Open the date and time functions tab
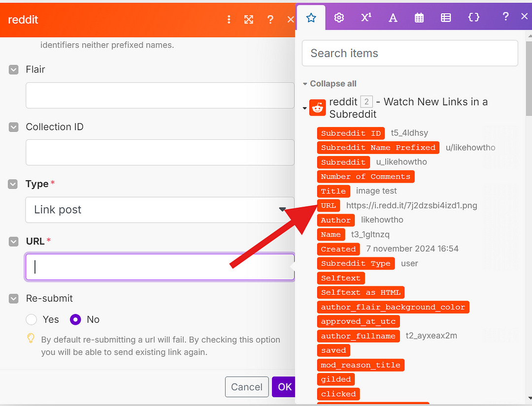532x406 pixels. pyautogui.click(x=419, y=18)
